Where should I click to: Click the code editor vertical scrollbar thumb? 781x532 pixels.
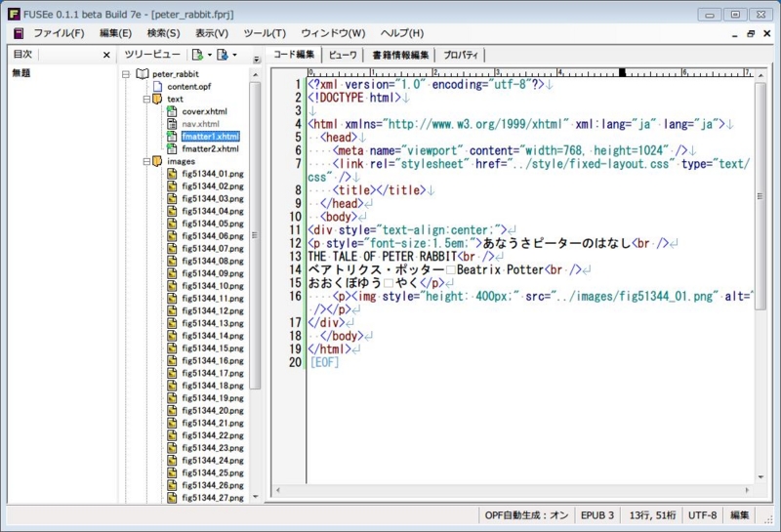pyautogui.click(x=760, y=196)
